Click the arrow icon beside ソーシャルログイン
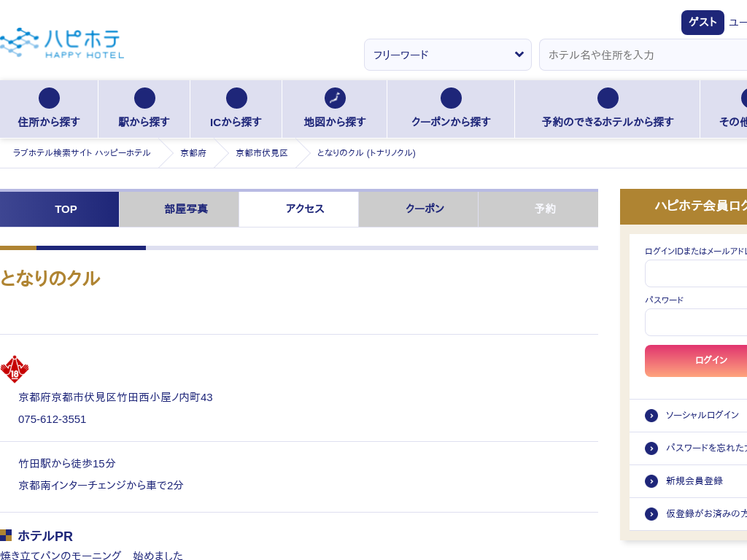 point(651,416)
